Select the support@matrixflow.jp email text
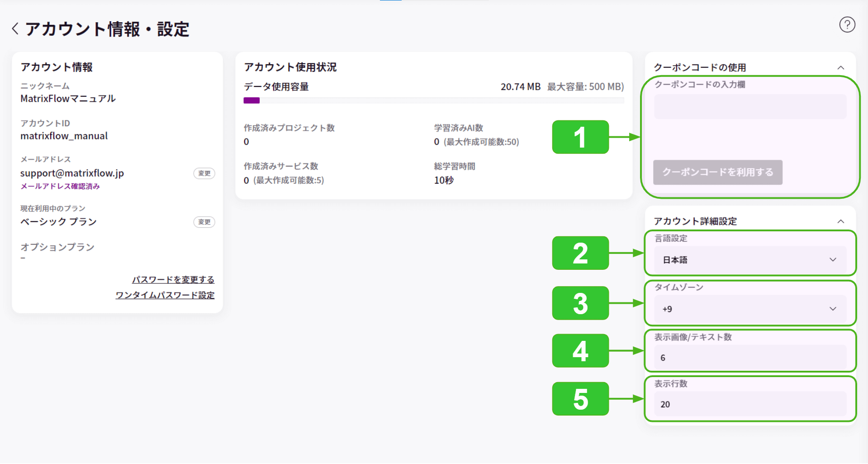868x464 pixels. tap(72, 173)
